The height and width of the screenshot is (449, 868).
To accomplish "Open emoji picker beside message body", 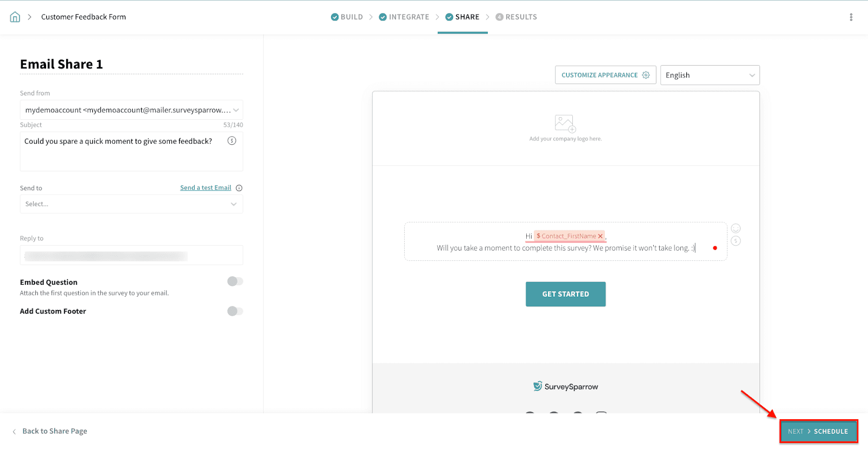I will pyautogui.click(x=736, y=228).
